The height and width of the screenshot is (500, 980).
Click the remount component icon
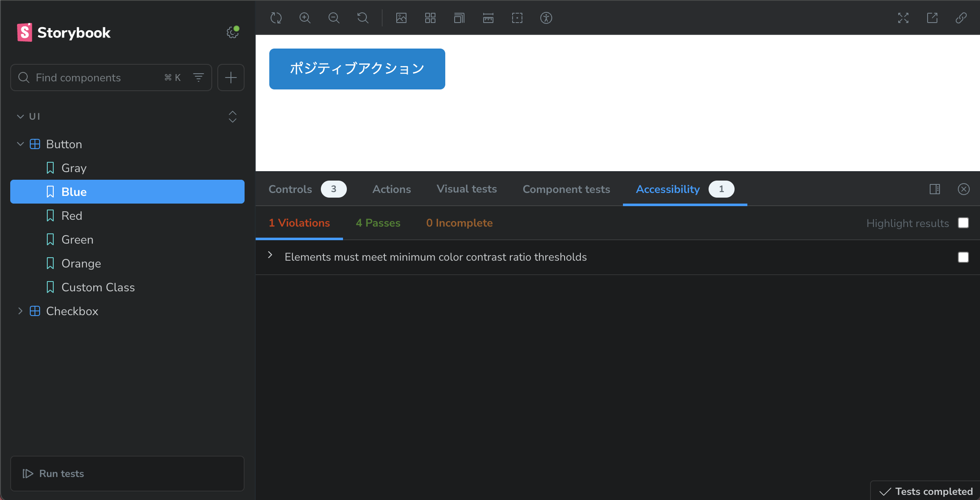[276, 18]
